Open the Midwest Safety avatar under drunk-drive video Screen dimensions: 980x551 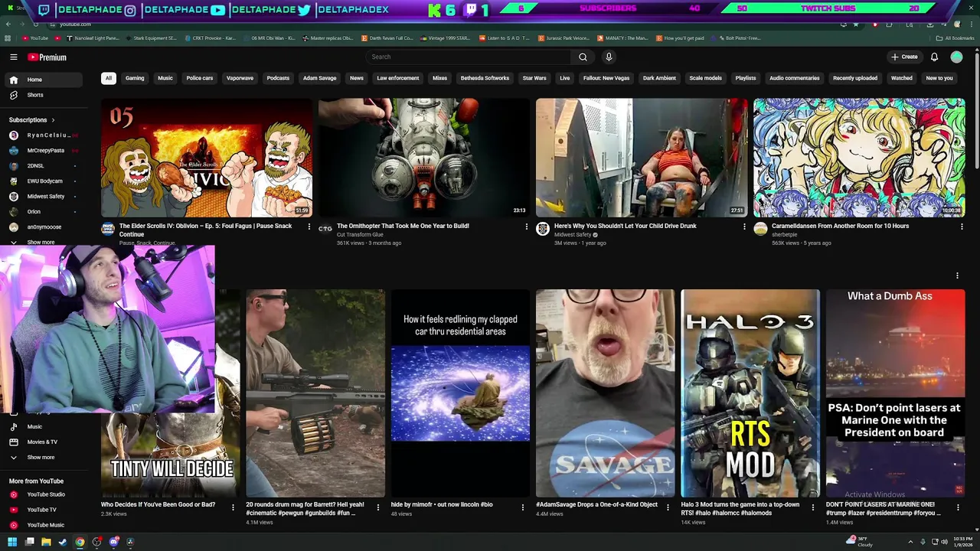[x=543, y=229]
